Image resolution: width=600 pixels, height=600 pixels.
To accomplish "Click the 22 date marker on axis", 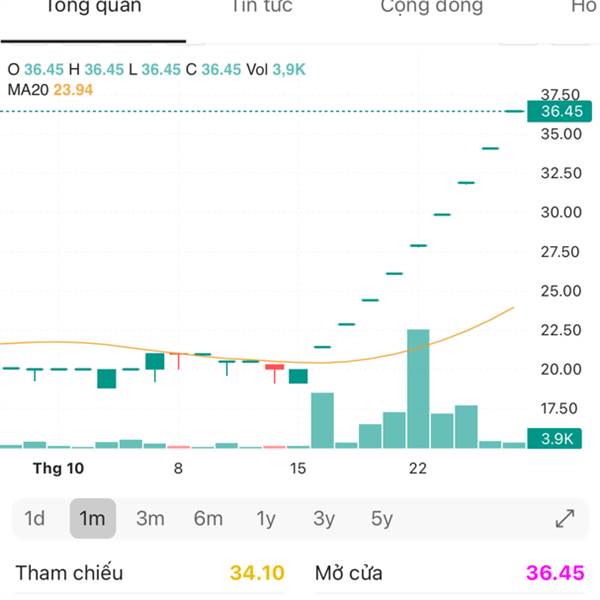I will (x=418, y=468).
